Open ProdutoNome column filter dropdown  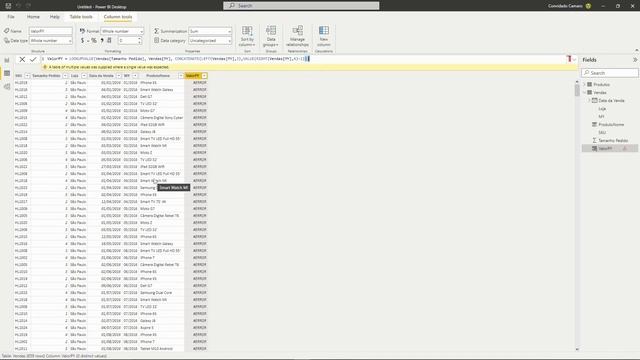181,76
